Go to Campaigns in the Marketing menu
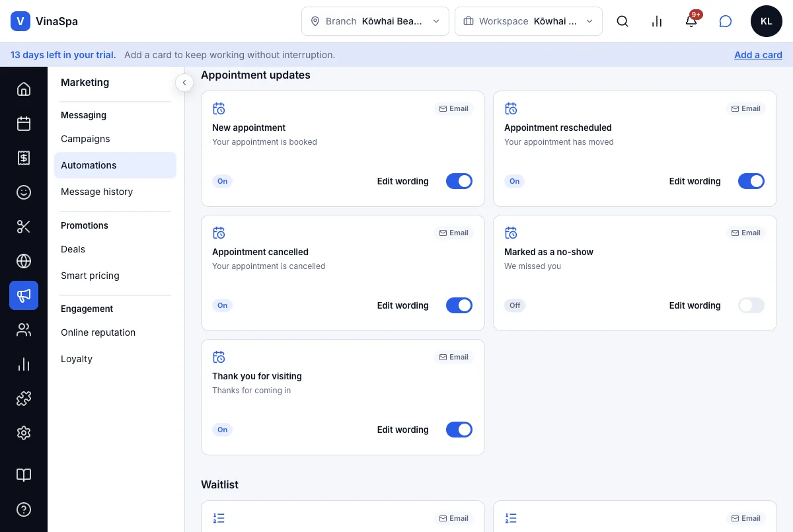The width and height of the screenshot is (793, 532). coord(115,139)
